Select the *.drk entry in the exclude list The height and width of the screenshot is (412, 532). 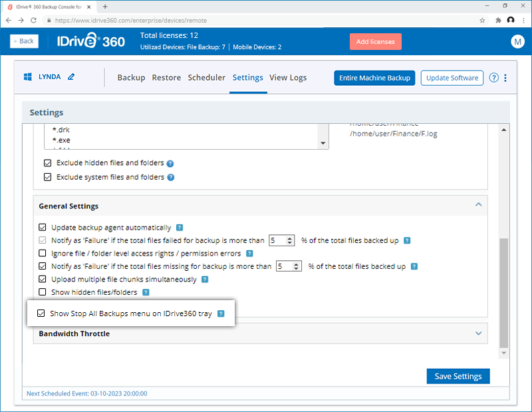[61, 130]
